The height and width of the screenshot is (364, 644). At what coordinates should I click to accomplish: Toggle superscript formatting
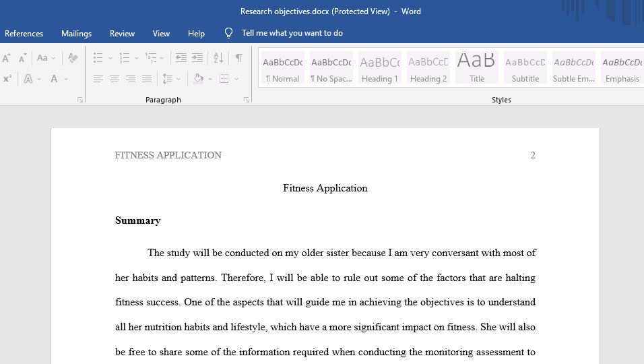click(7, 78)
